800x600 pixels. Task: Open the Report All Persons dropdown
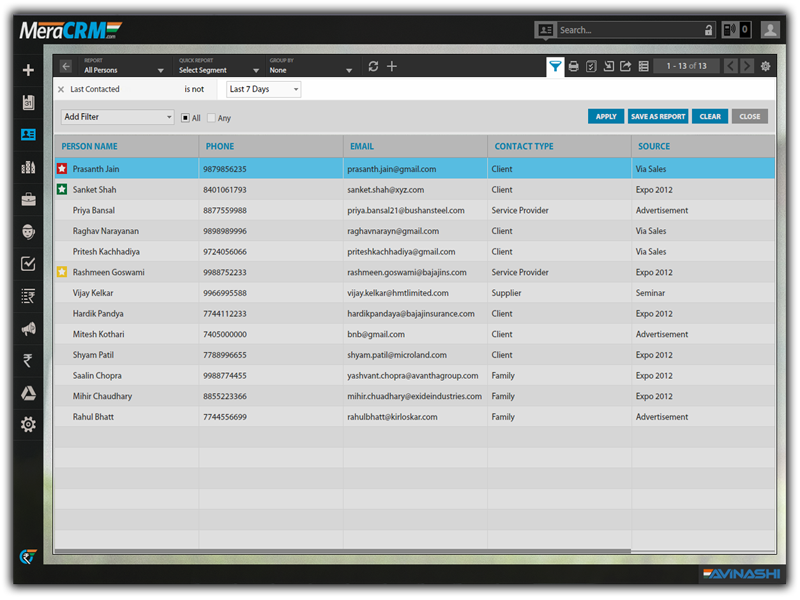[124, 66]
